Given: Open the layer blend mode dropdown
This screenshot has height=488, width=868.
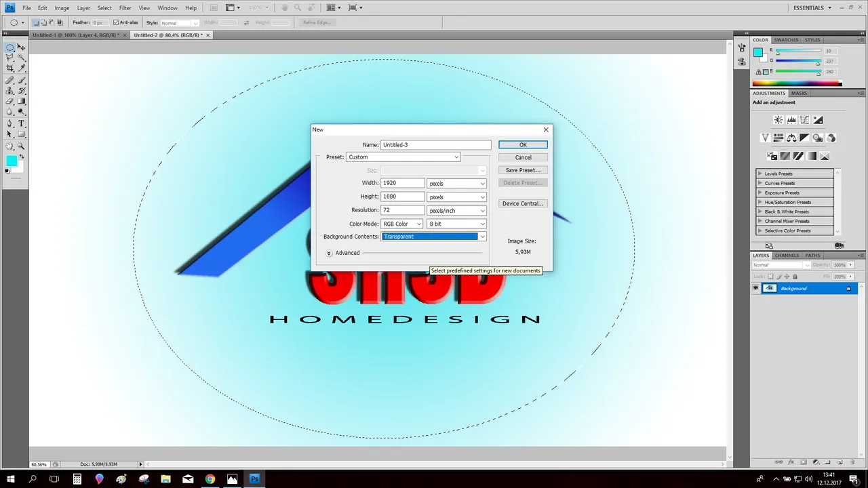Looking at the screenshot, I should [782, 265].
